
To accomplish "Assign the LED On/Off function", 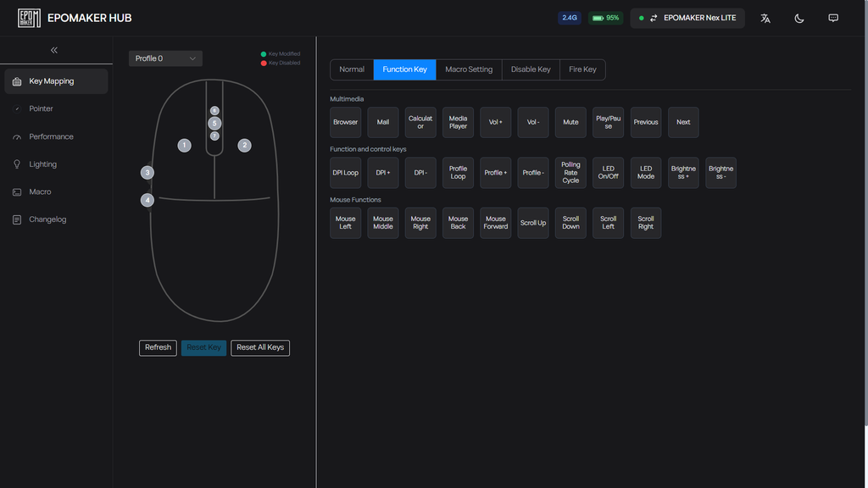I will click(609, 173).
